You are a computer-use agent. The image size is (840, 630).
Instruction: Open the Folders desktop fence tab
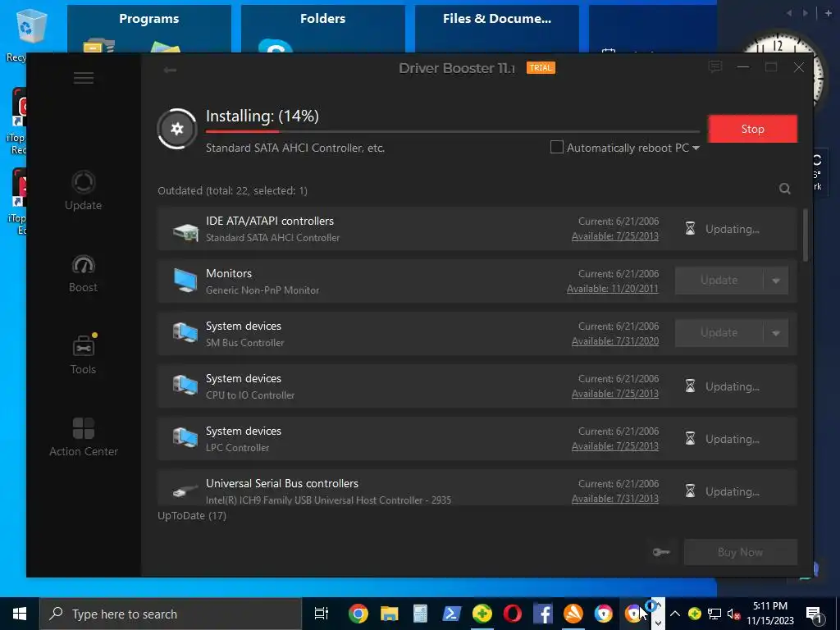[322, 19]
